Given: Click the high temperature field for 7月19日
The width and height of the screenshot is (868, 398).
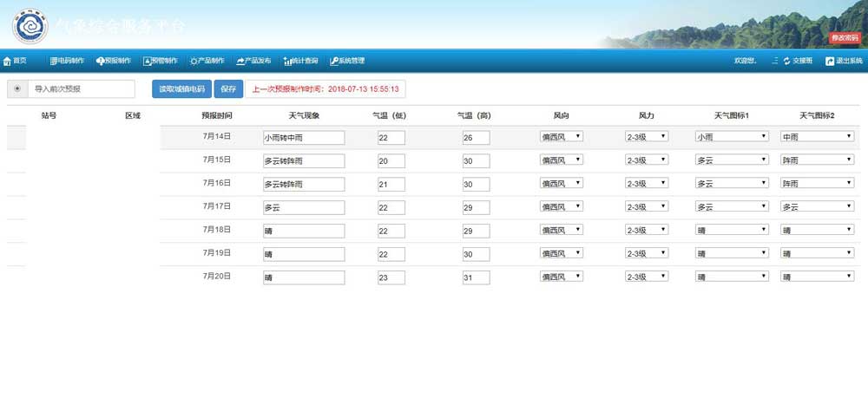Looking at the screenshot, I should pyautogui.click(x=477, y=254).
